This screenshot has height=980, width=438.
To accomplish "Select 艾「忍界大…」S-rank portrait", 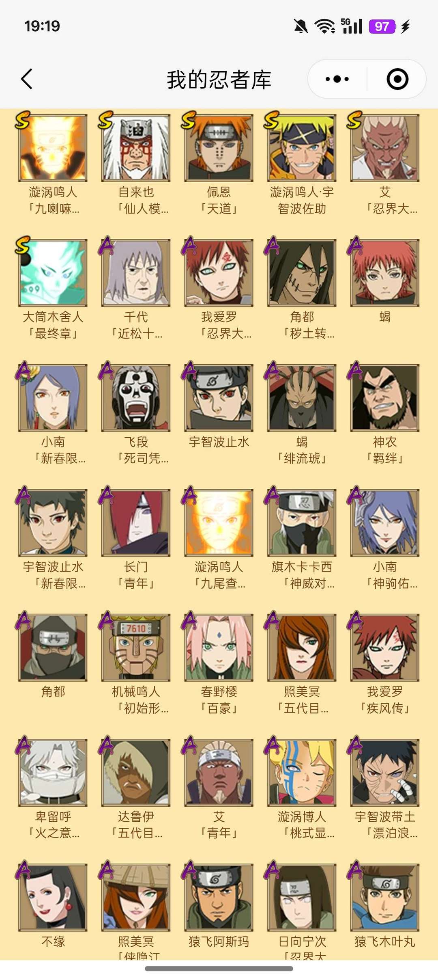I will coord(385,148).
